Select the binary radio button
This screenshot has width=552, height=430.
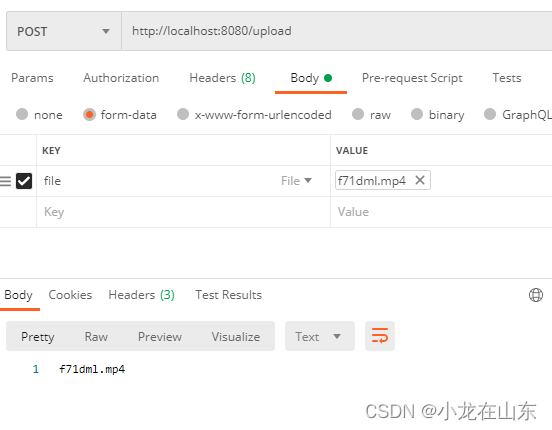click(417, 114)
